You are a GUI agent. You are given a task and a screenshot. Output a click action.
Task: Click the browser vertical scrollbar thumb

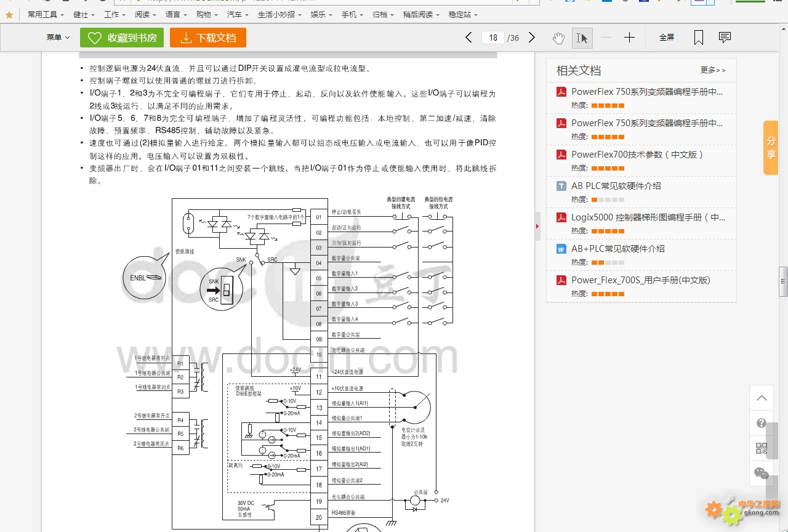click(x=783, y=282)
